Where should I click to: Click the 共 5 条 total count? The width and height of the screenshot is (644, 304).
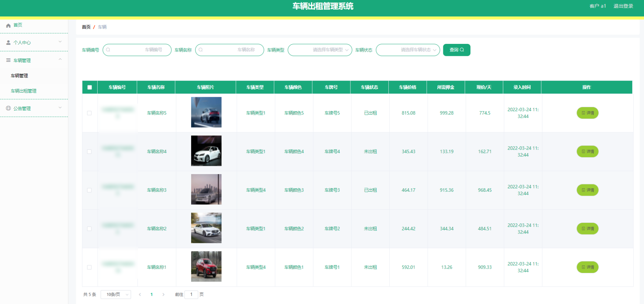click(x=90, y=295)
